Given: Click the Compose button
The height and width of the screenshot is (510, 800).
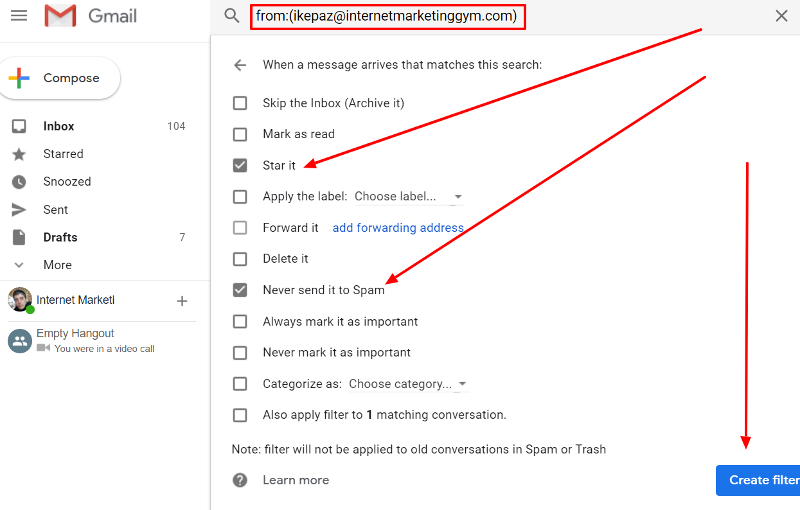Looking at the screenshot, I should tap(59, 78).
